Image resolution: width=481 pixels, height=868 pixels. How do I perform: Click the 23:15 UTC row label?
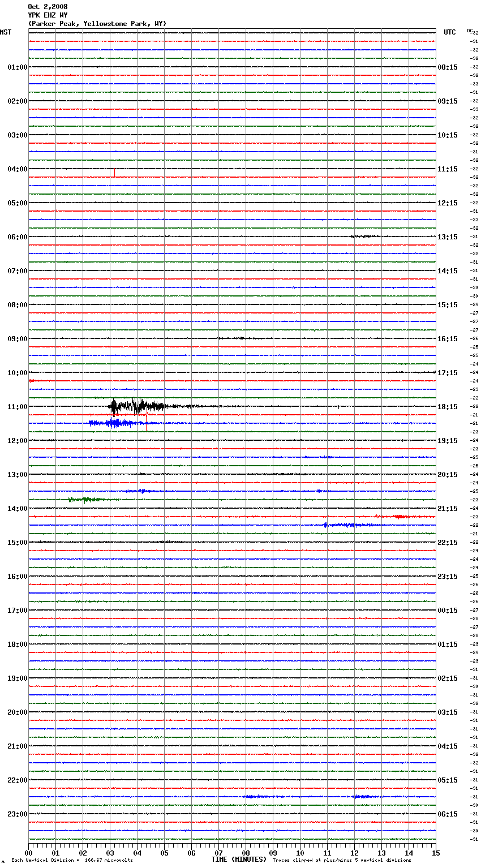tap(448, 577)
